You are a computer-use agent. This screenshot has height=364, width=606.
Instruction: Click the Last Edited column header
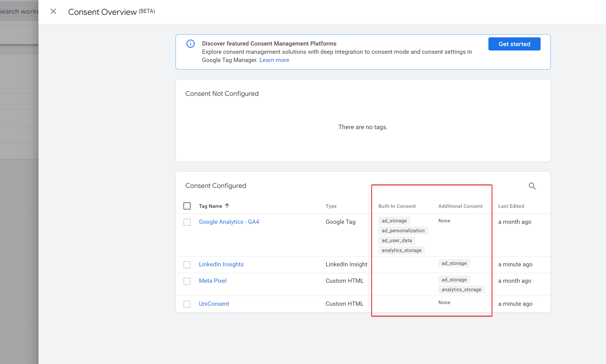511,206
